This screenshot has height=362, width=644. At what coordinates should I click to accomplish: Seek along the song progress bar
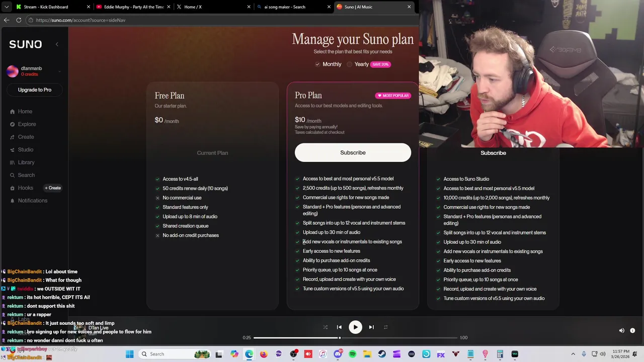356,338
